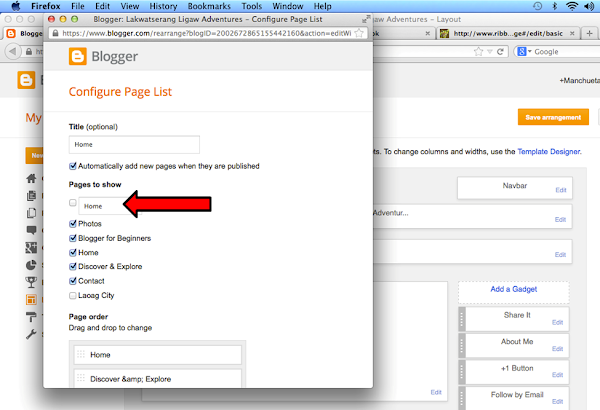The height and width of the screenshot is (410, 600).
Task: Click the Blogger logo in main Layout window
Action: pos(26,80)
